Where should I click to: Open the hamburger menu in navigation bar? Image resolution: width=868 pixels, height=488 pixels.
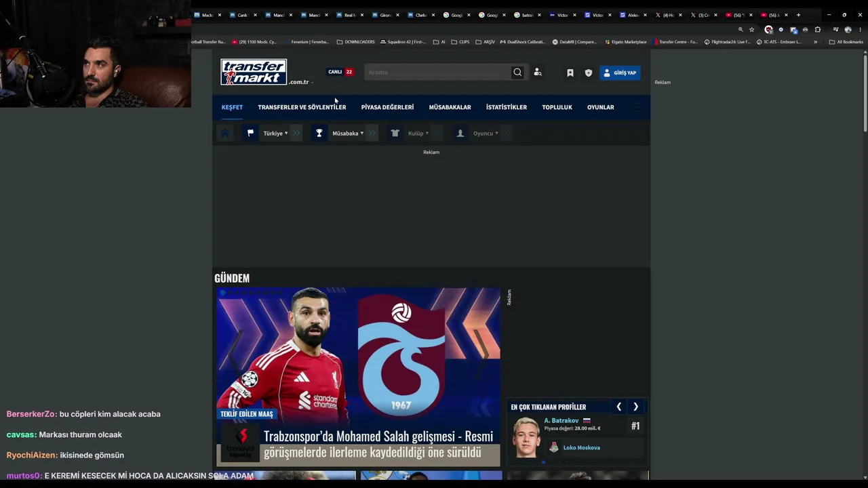[636, 107]
